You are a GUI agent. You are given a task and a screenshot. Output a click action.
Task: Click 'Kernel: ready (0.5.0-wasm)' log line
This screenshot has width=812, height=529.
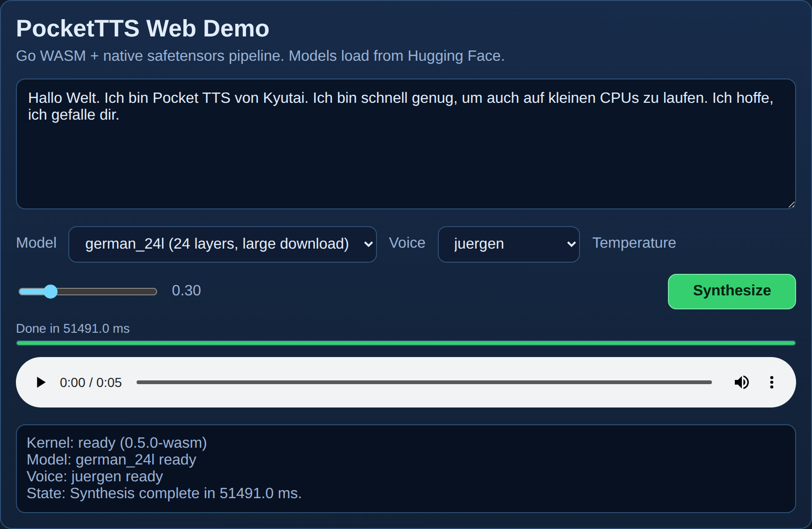pos(117,443)
